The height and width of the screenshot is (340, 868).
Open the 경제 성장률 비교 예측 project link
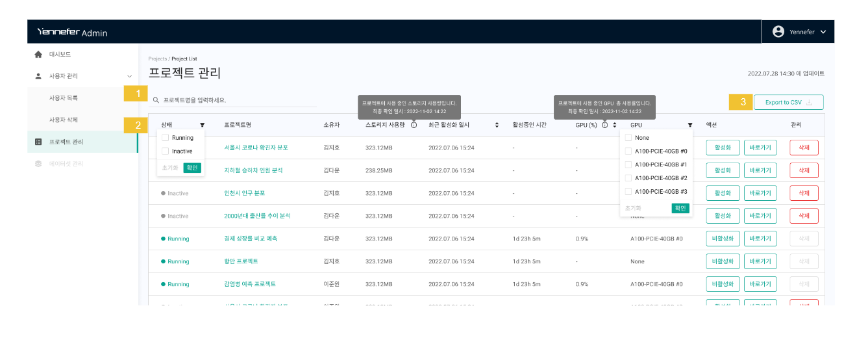[251, 239]
